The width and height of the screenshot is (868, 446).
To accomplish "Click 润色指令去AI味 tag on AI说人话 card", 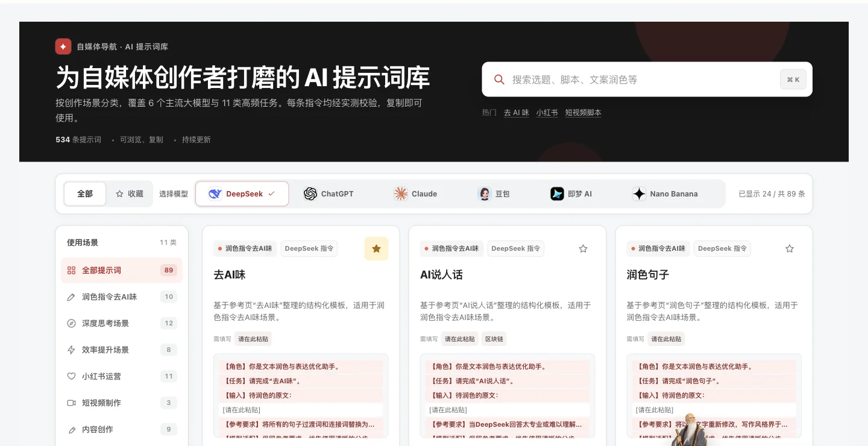I will click(x=451, y=248).
